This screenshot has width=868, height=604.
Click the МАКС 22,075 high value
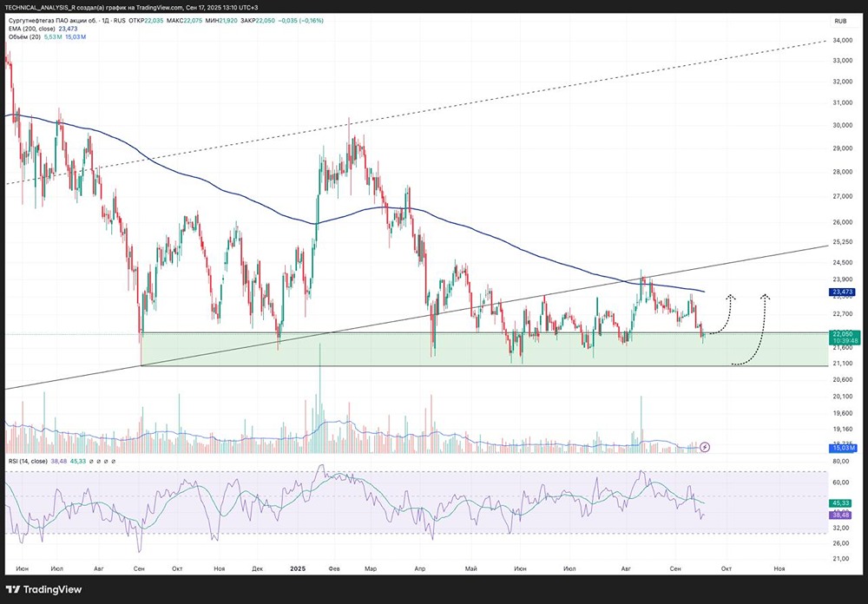[x=185, y=21]
